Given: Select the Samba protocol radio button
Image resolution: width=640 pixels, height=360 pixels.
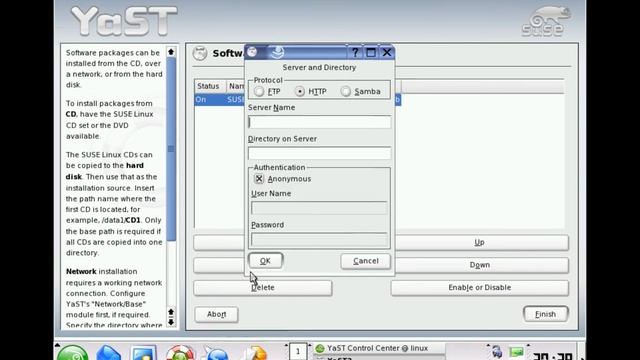Looking at the screenshot, I should [345, 91].
